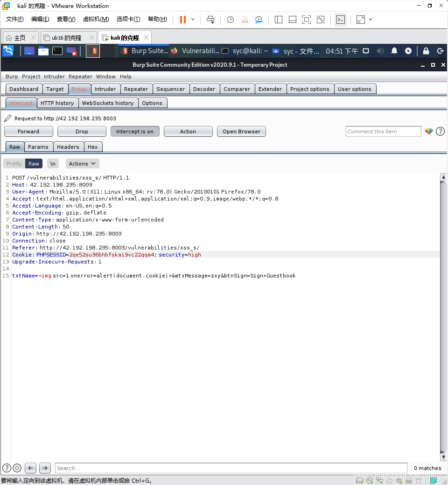Click the VMware pause virtual machine icon

tap(182, 20)
